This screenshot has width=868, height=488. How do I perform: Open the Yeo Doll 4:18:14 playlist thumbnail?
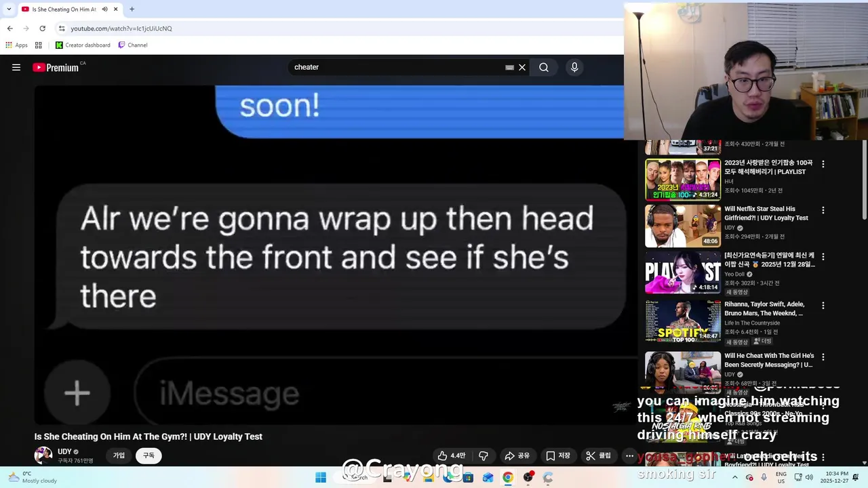click(x=683, y=272)
